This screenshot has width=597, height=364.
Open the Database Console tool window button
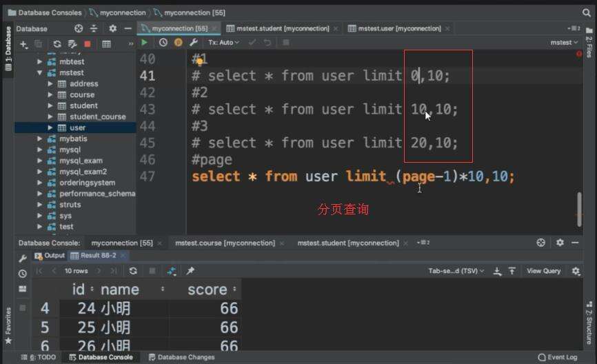[101, 358]
